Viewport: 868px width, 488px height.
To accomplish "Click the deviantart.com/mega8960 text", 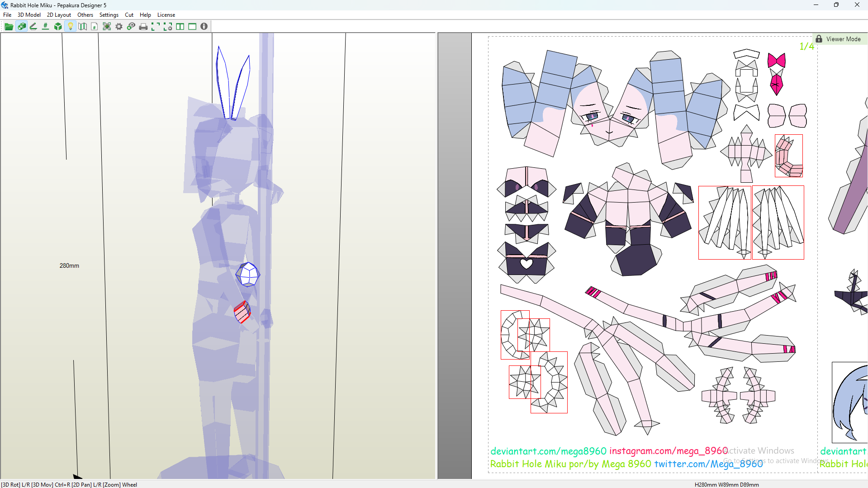I will click(x=548, y=451).
